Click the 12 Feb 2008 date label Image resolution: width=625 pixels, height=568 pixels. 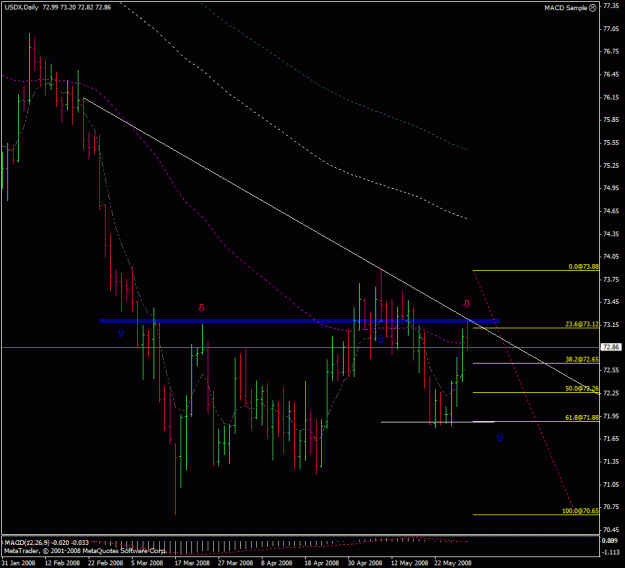point(62,563)
